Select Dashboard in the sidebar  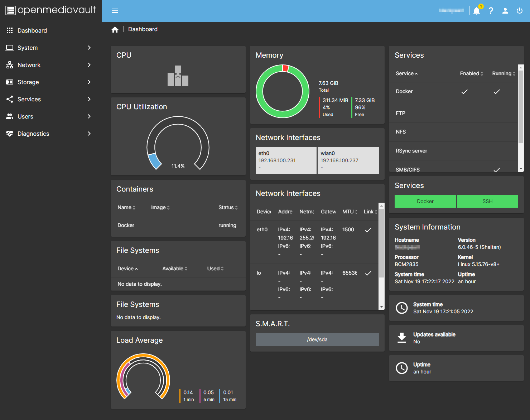point(32,30)
